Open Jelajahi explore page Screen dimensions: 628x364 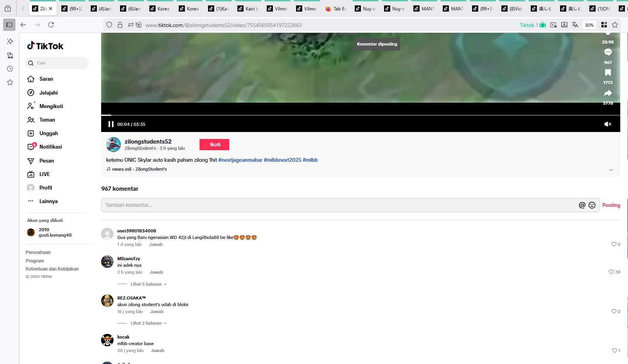click(x=42, y=93)
